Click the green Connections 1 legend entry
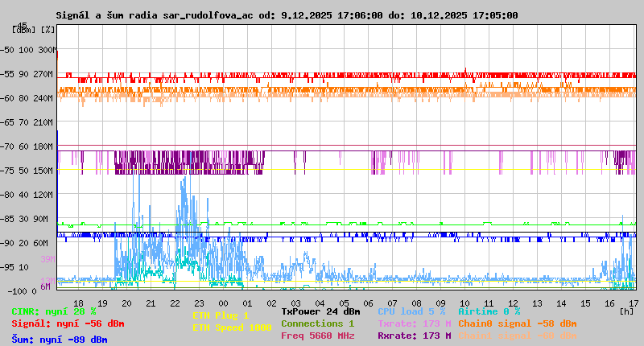This screenshot has width=644, height=346. (317, 323)
